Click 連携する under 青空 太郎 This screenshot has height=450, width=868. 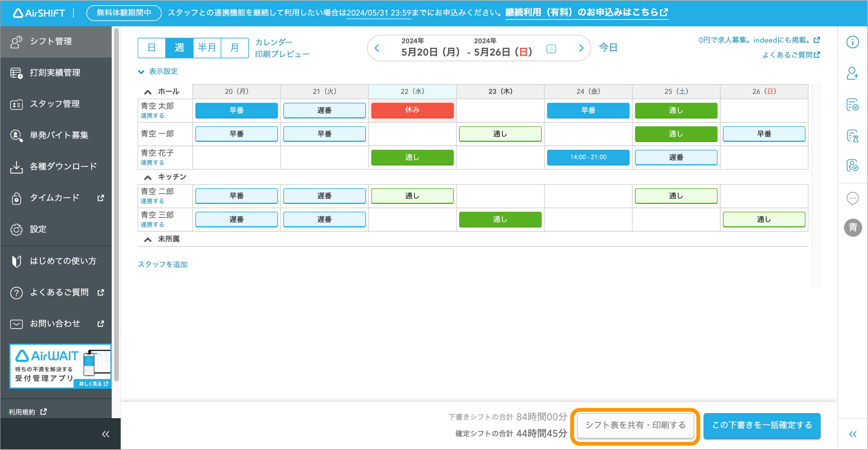(x=152, y=116)
